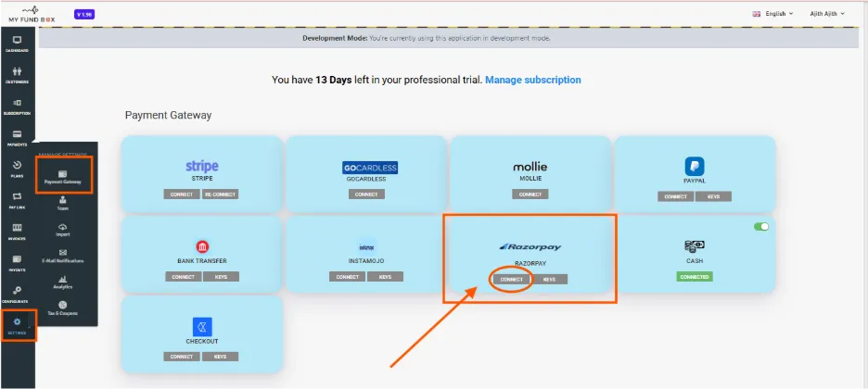Open Analytics in the settings submenu
The height and width of the screenshot is (389, 868).
63,282
